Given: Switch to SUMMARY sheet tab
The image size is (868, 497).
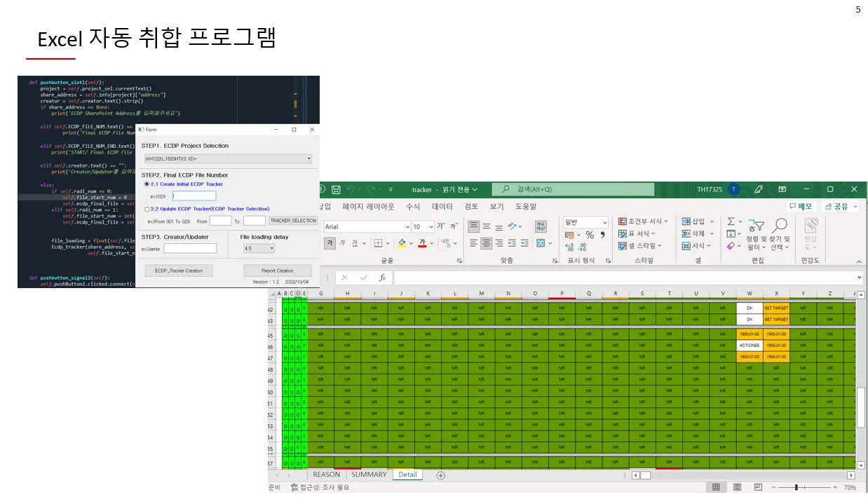Looking at the screenshot, I should 369,475.
